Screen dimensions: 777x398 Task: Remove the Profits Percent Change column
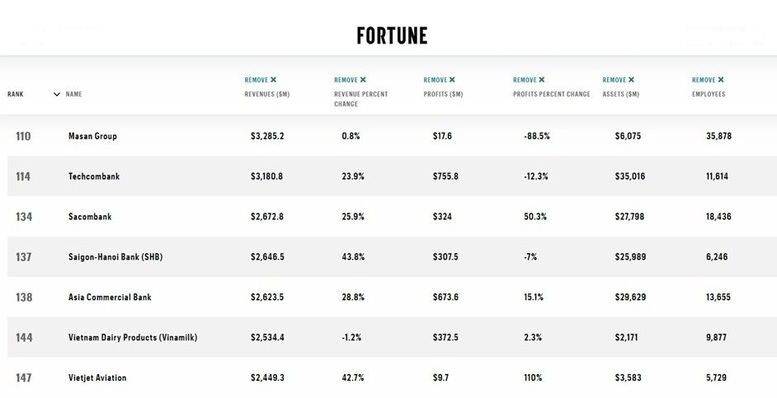point(529,80)
